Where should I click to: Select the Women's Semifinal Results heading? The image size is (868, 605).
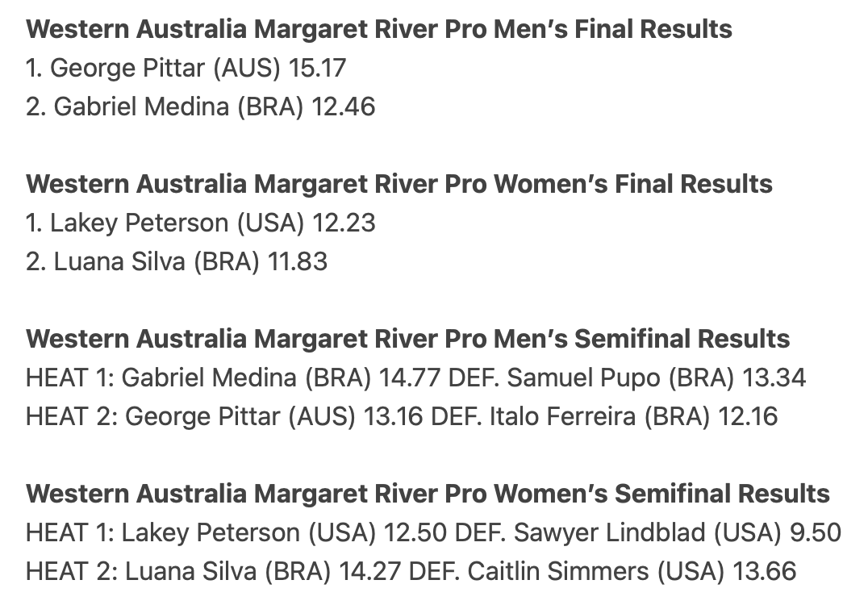pos(428,493)
